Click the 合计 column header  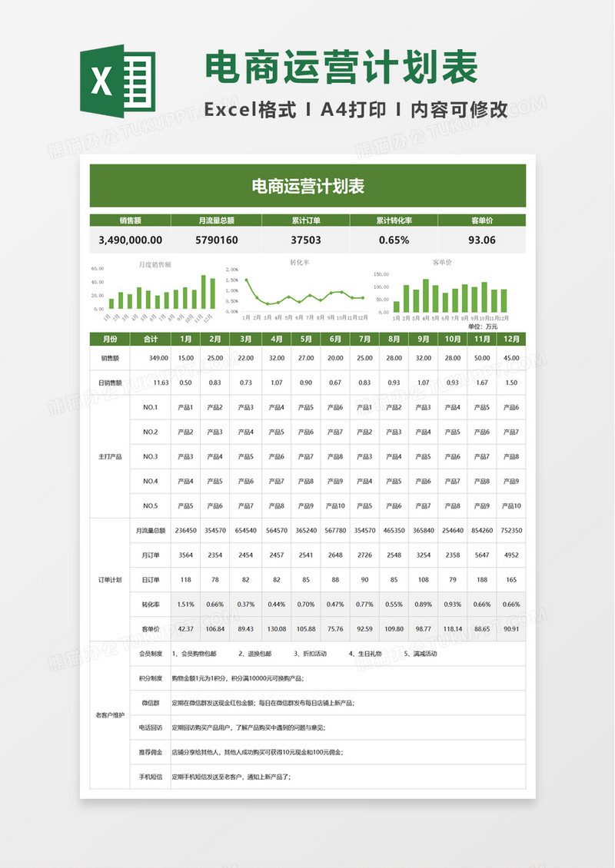point(151,339)
